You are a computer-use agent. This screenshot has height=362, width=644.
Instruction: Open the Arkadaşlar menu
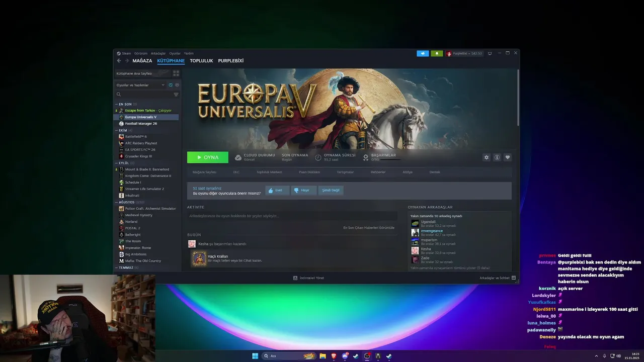point(158,53)
